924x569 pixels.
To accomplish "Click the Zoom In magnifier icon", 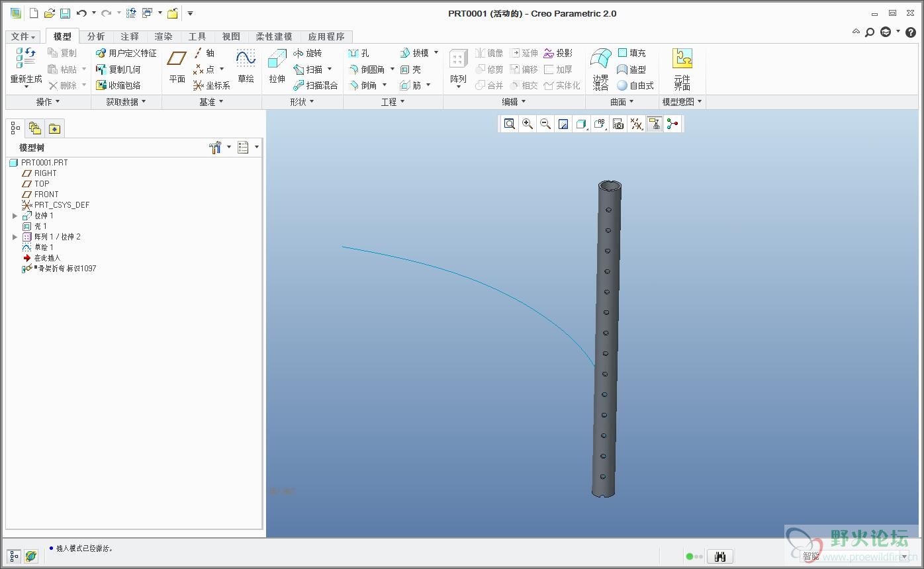I will (x=527, y=124).
